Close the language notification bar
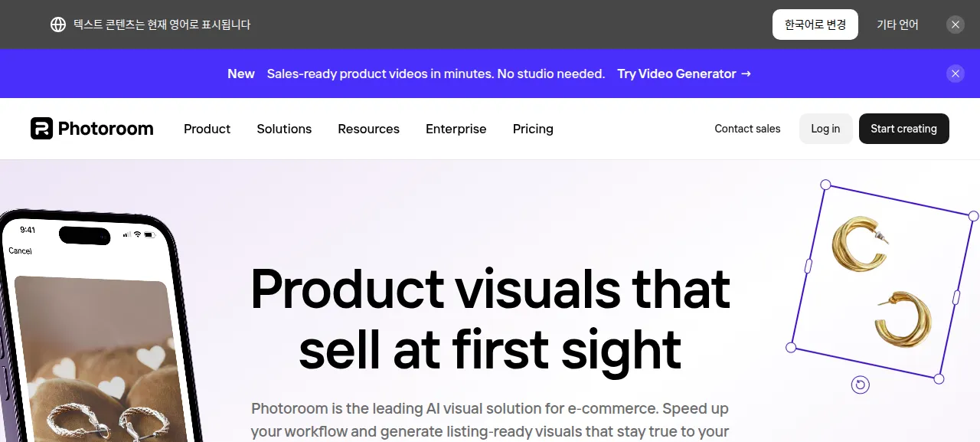The height and width of the screenshot is (442, 980). (955, 25)
